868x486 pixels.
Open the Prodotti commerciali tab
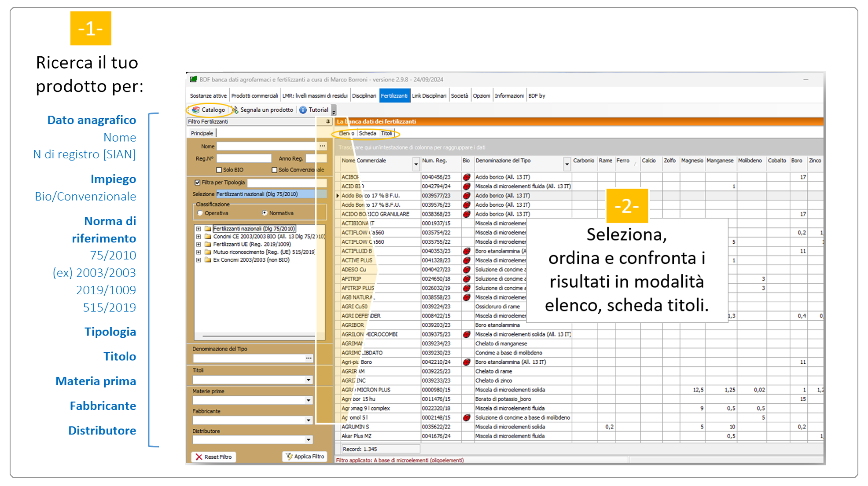254,95
